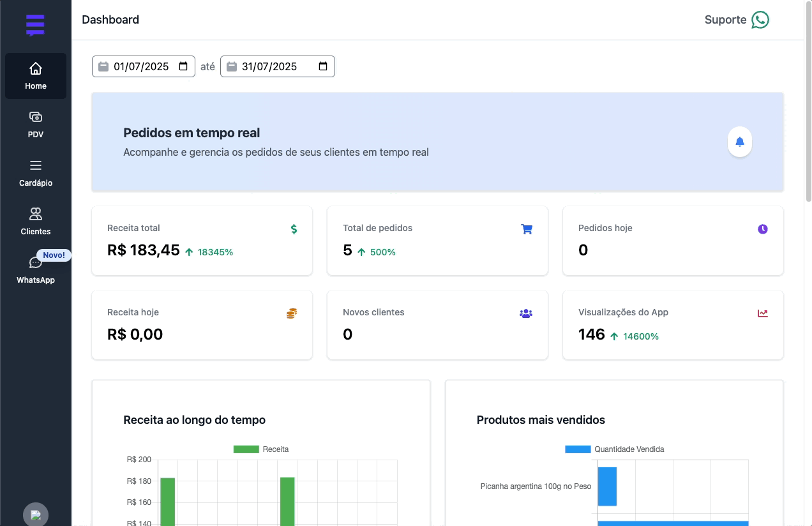Toggle the Quantidade Vendida legend item
The image size is (812, 526).
click(x=614, y=449)
